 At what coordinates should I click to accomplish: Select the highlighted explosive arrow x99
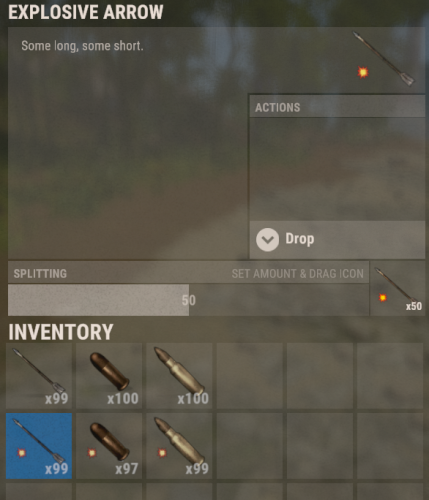39,446
